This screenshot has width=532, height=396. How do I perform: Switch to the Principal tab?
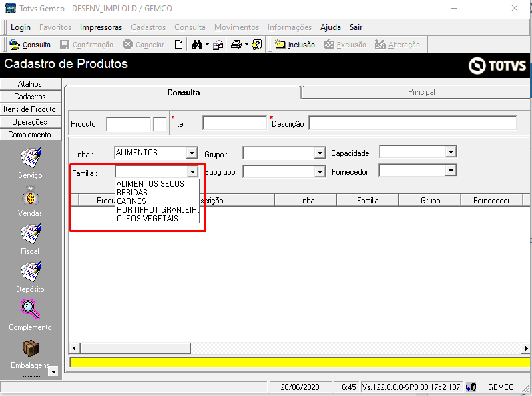coord(421,92)
